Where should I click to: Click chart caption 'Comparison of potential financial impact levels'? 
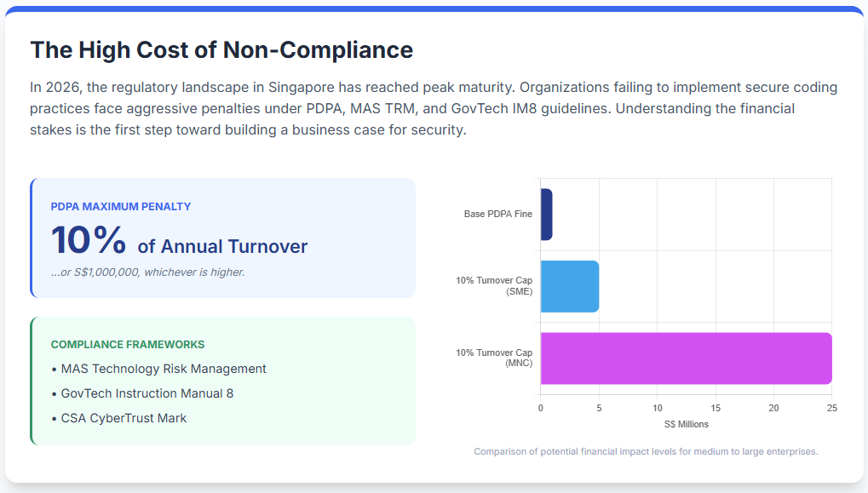point(646,451)
